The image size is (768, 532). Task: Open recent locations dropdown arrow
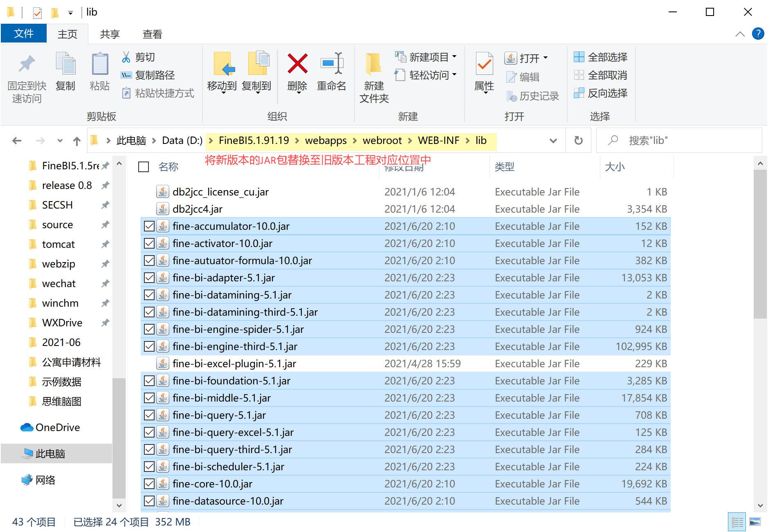point(60,141)
